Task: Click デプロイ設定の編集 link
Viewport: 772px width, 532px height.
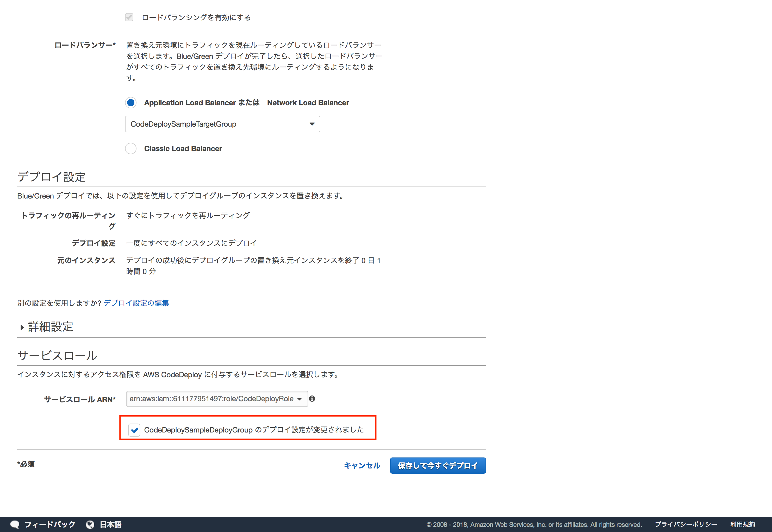Action: pos(136,303)
